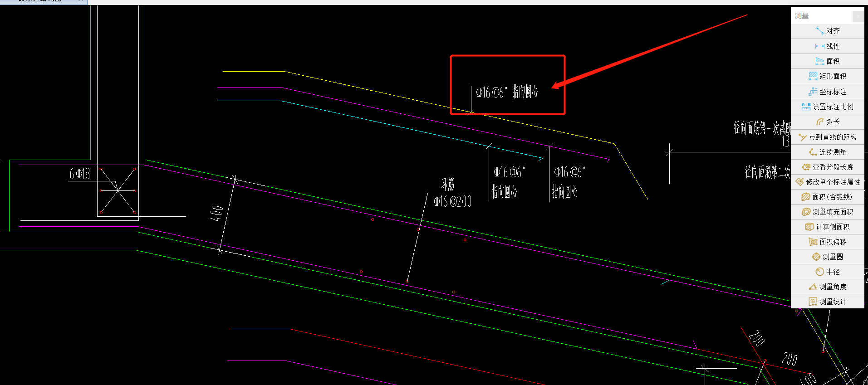Select the 对齐 aligned measurement tool
This screenshot has width=868, height=385.
coord(827,31)
